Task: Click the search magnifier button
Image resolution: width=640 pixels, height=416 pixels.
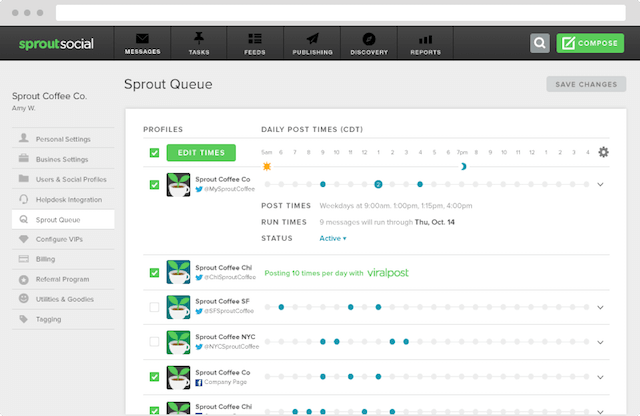Action: (540, 43)
